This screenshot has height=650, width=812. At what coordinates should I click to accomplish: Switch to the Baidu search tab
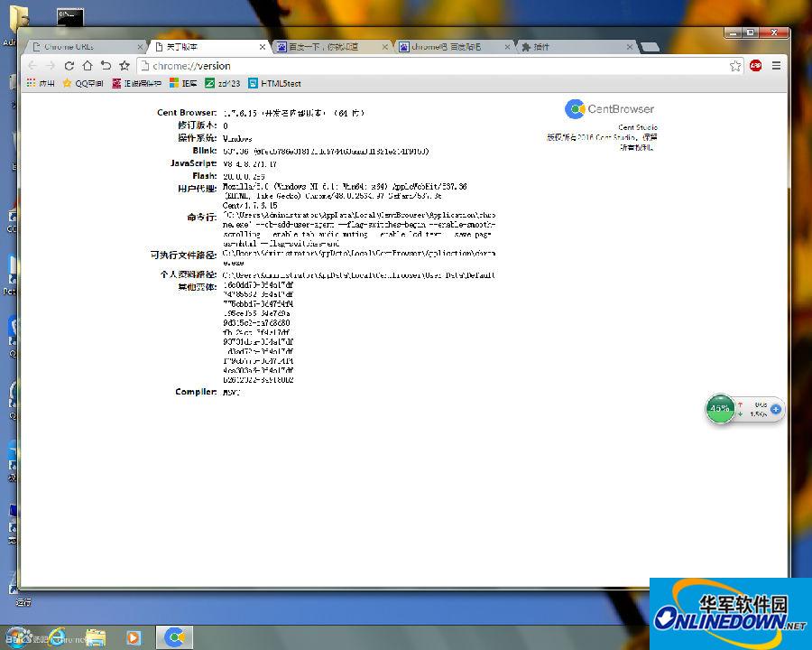click(x=323, y=46)
